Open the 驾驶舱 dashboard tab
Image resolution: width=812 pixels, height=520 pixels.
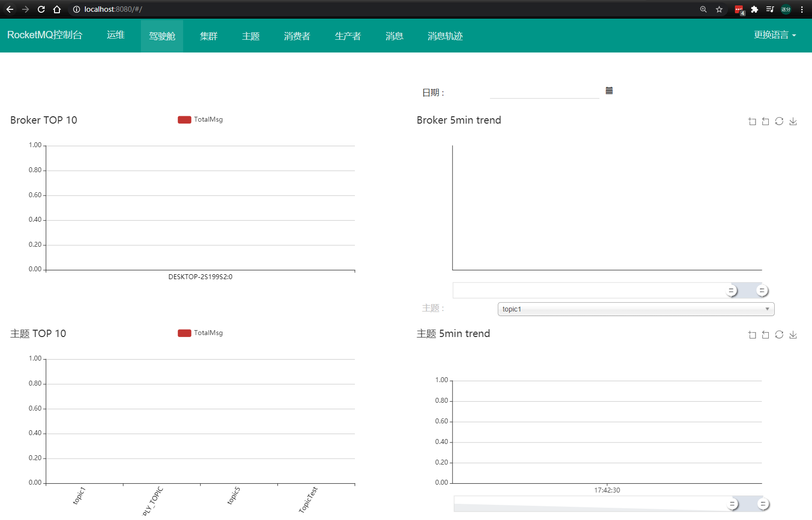[x=162, y=36]
